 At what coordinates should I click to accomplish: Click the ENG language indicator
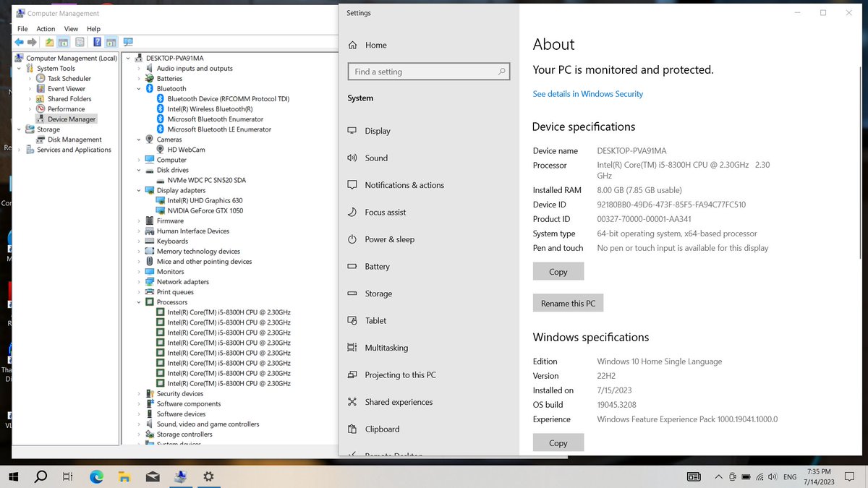pos(791,477)
